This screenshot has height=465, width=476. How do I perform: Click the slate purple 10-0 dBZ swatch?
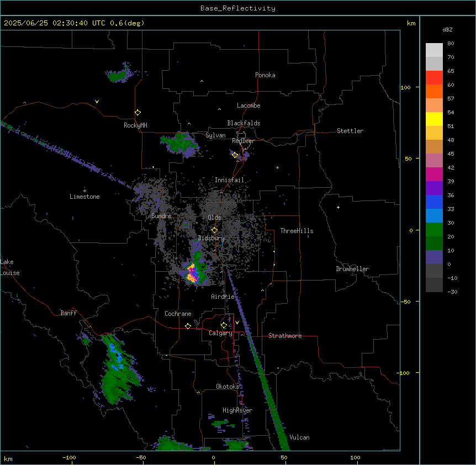point(434,257)
